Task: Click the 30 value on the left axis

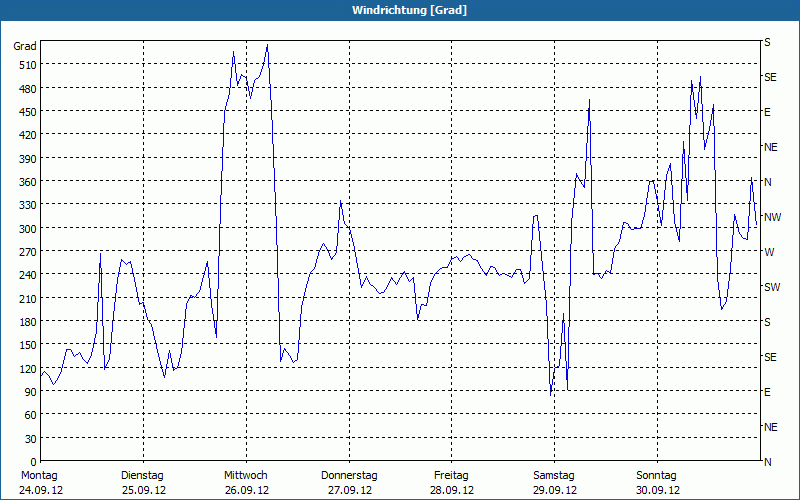Action: pyautogui.click(x=31, y=439)
